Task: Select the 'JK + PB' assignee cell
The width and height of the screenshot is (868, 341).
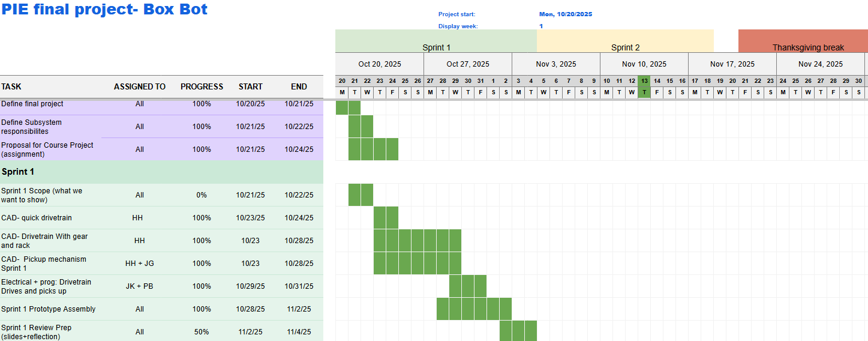Action: (x=140, y=286)
